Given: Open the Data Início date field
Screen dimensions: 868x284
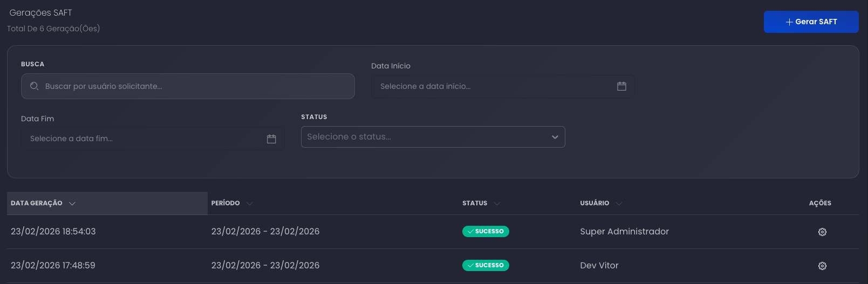Looking at the screenshot, I should tap(503, 86).
